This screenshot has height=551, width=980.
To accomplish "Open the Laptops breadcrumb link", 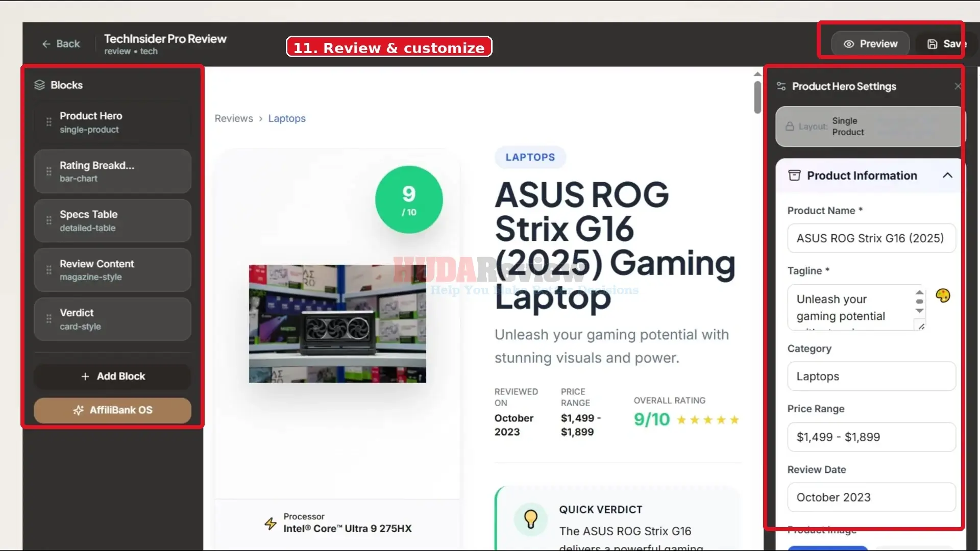I will pyautogui.click(x=287, y=118).
